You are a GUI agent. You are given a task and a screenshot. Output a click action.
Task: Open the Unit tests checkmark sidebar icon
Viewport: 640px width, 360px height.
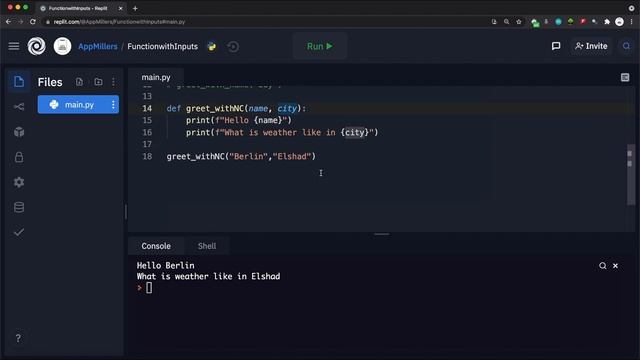(x=19, y=232)
